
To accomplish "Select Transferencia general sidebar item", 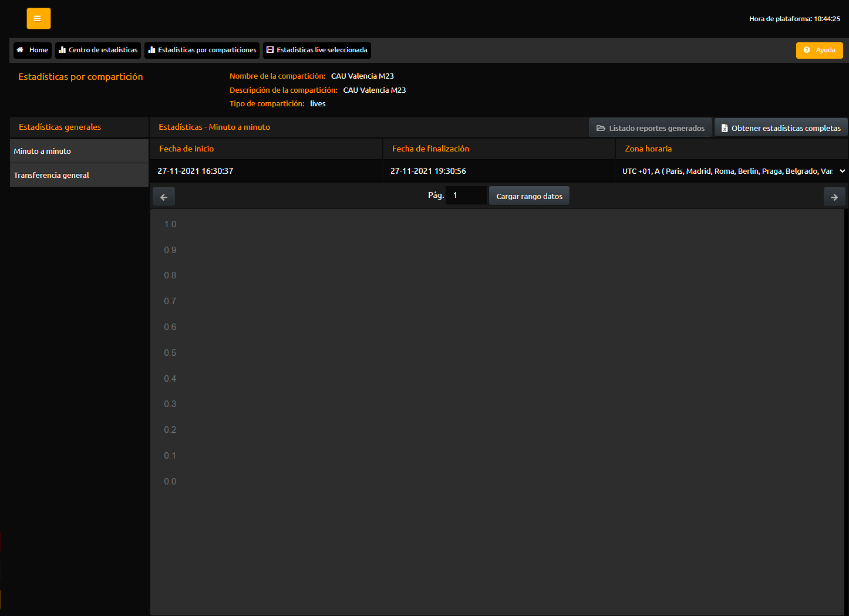I will [x=79, y=175].
